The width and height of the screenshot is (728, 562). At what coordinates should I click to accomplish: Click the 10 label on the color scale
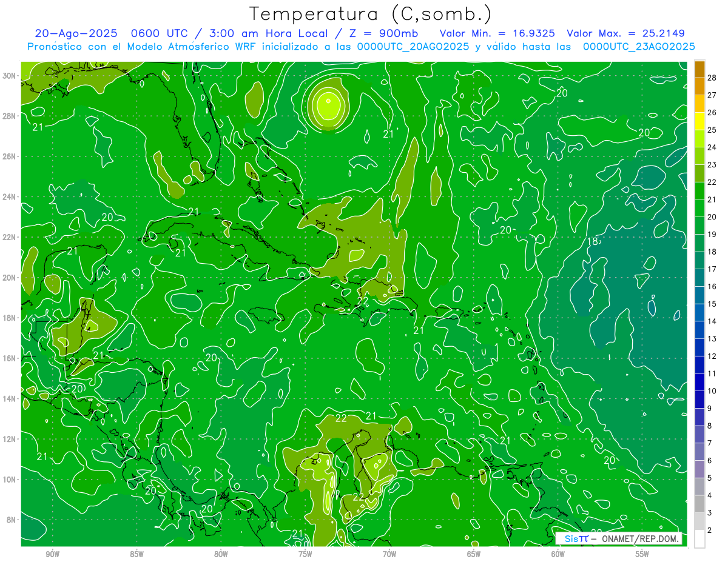point(712,391)
